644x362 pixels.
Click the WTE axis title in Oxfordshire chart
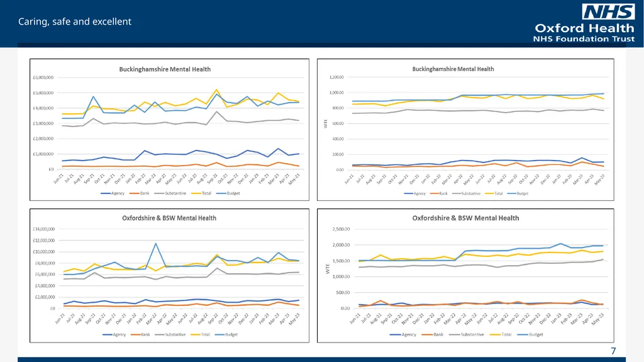[x=328, y=269]
